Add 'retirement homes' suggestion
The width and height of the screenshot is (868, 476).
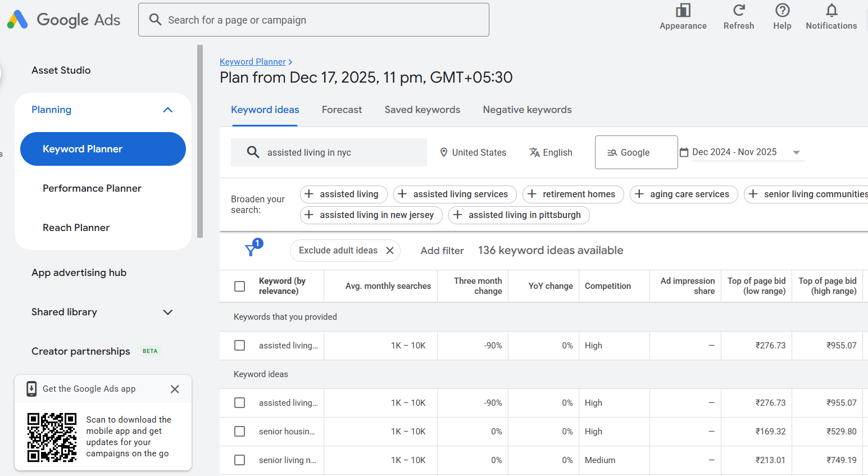(x=573, y=194)
